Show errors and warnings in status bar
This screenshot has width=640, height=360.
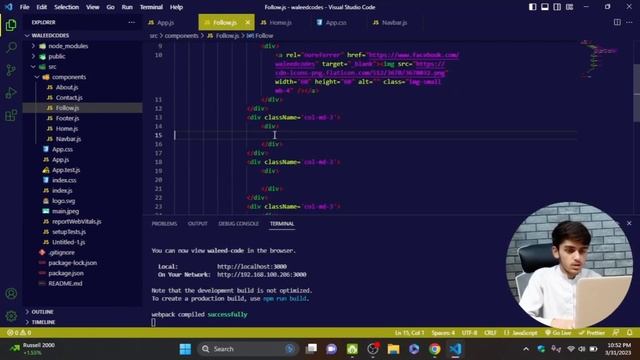[x=19, y=333]
